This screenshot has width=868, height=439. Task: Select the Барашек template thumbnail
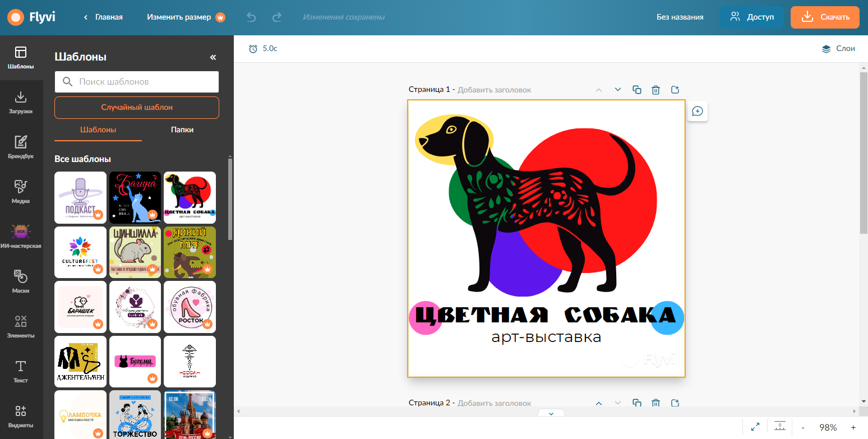click(x=80, y=307)
